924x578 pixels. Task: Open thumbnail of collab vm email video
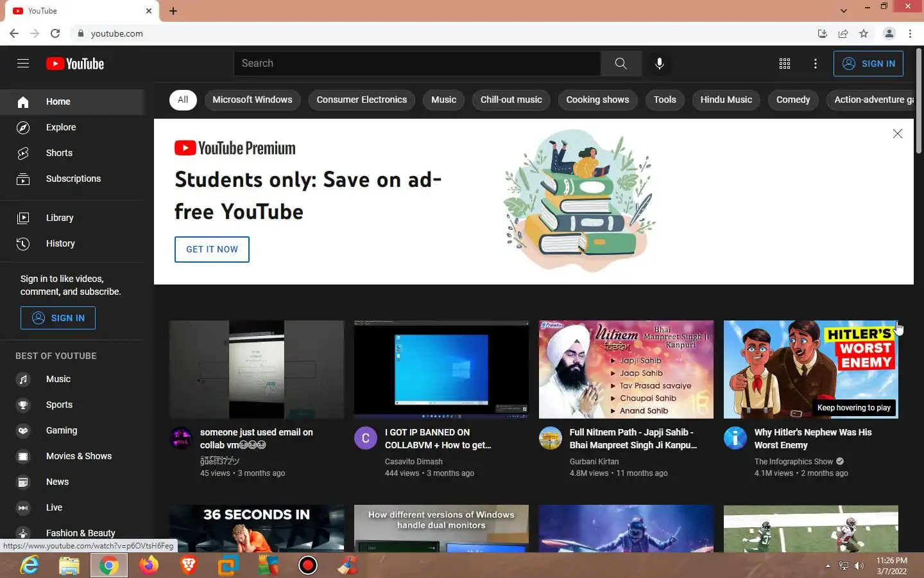[x=257, y=369]
